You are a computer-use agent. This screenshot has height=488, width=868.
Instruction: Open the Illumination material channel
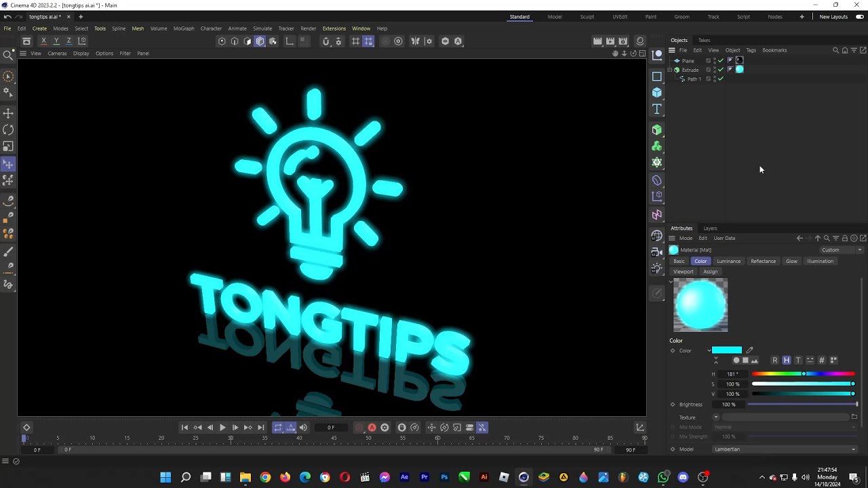pyautogui.click(x=820, y=261)
